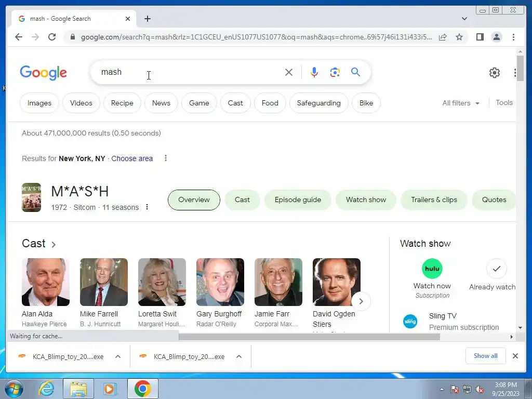
Task: Toggle Chrome side panel icon
Action: [x=480, y=37]
